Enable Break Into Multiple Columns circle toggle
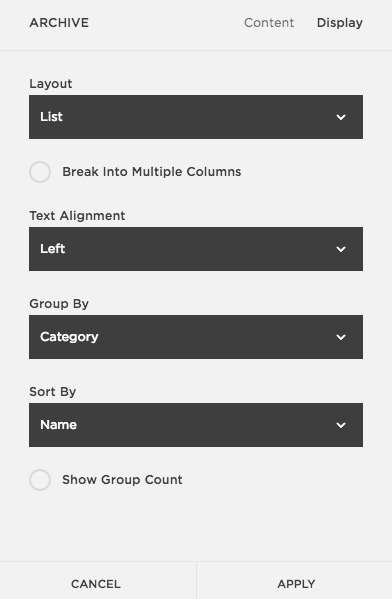Image resolution: width=392 pixels, height=599 pixels. (x=40, y=172)
